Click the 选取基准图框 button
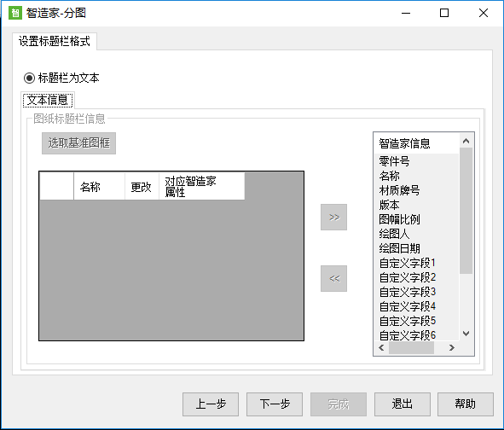Screen dimensions: 504x430 [78, 143]
